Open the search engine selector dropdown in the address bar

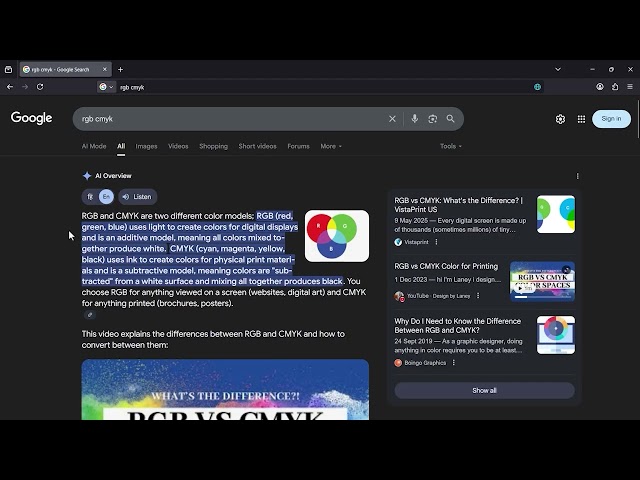(x=106, y=87)
